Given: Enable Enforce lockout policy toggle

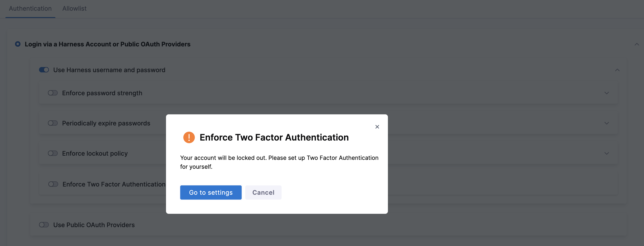Looking at the screenshot, I should point(53,153).
